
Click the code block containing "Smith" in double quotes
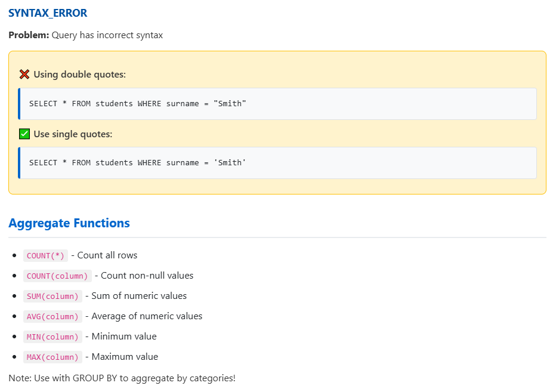pos(277,104)
